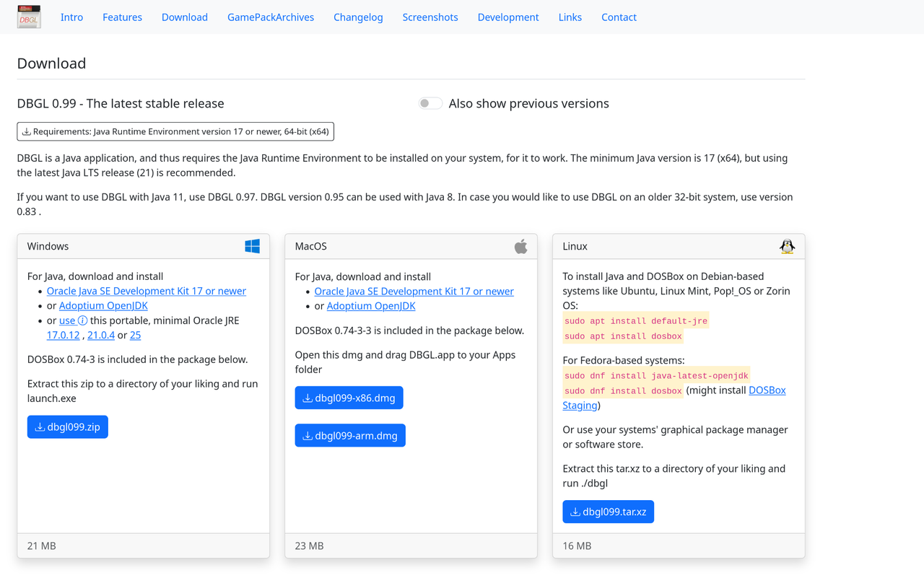
Task: Click the 'Linux' card header title
Action: pyautogui.click(x=575, y=246)
